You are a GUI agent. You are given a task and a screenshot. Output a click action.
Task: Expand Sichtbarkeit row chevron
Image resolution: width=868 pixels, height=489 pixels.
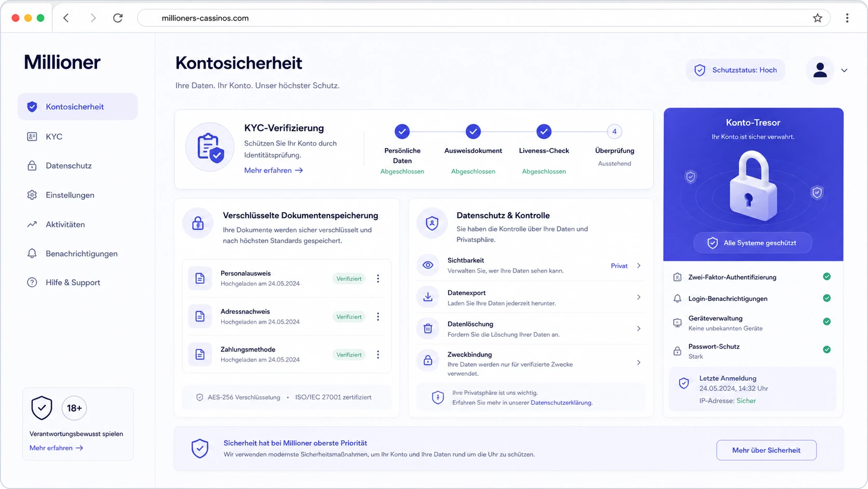point(639,266)
